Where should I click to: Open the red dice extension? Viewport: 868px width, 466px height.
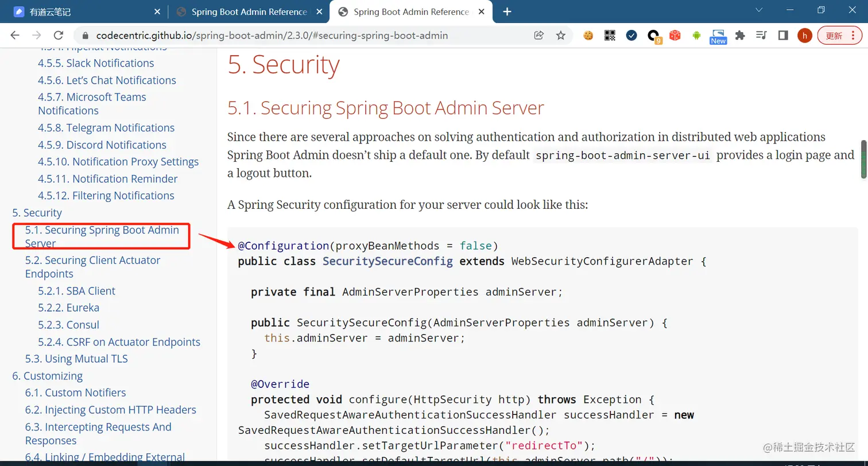(x=675, y=36)
